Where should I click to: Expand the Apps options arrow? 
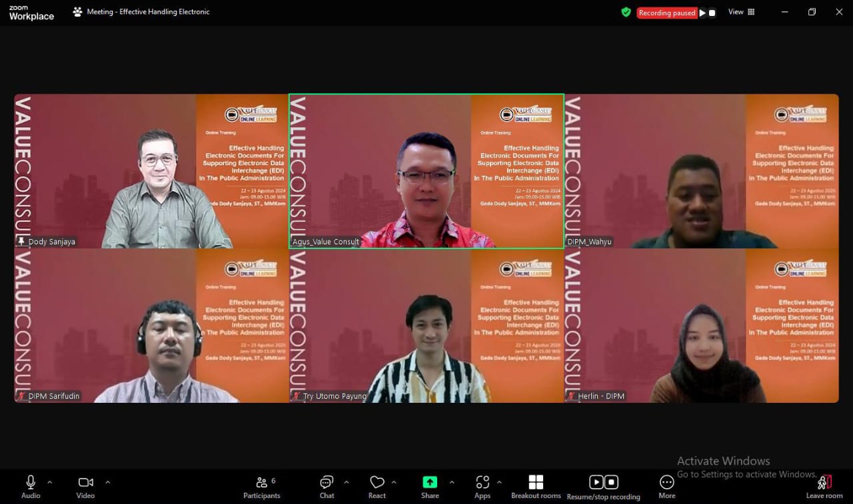[499, 482]
